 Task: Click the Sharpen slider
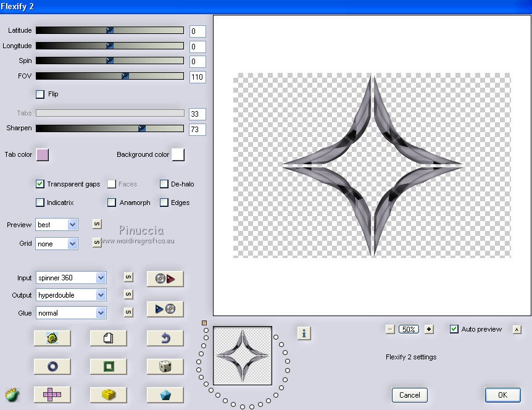[110, 128]
